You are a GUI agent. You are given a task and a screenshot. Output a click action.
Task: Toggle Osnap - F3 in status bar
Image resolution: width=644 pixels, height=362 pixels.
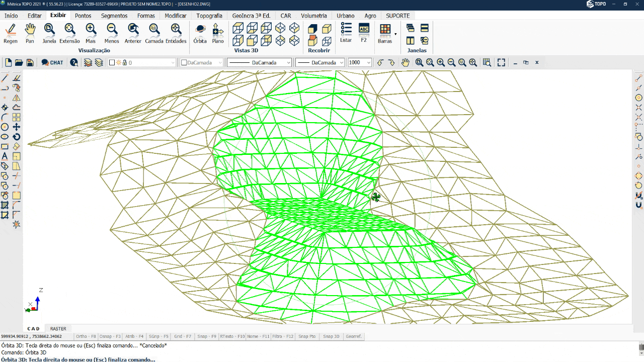[110, 336]
